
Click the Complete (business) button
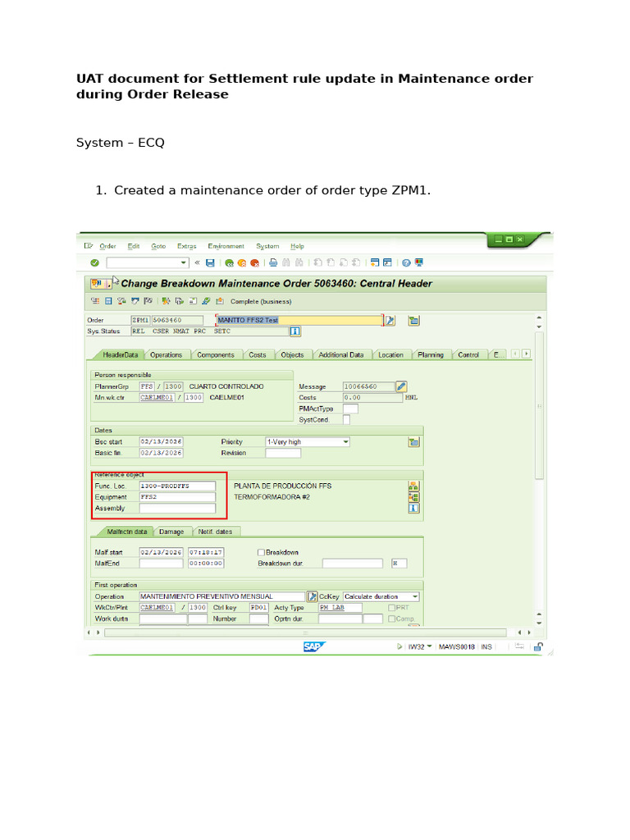261,302
